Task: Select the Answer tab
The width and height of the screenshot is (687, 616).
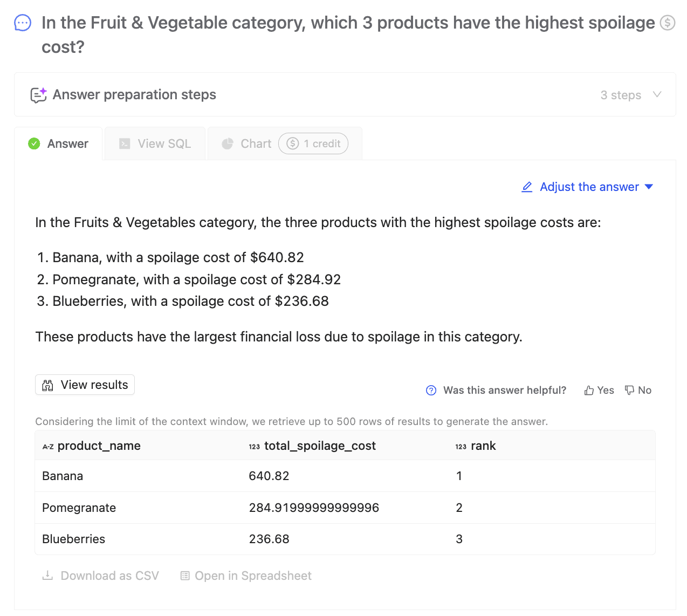Action: point(58,144)
